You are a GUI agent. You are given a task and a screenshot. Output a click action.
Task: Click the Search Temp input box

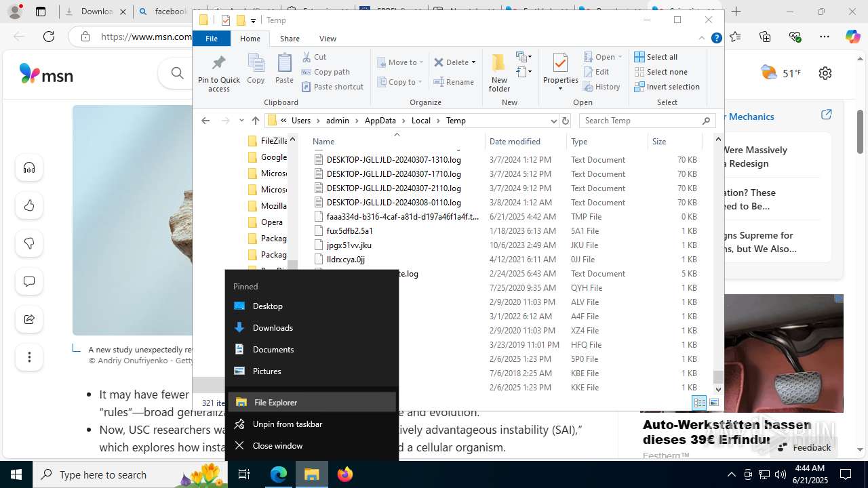tap(641, 121)
